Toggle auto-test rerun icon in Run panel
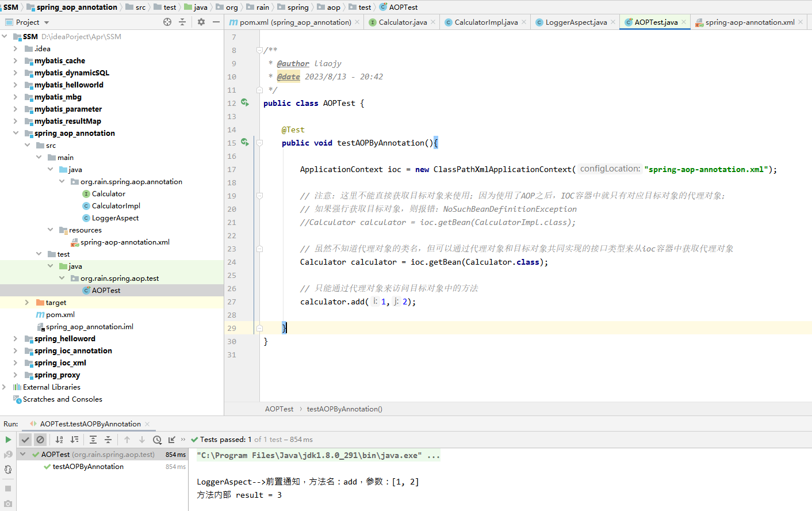812x511 pixels. coord(8,470)
